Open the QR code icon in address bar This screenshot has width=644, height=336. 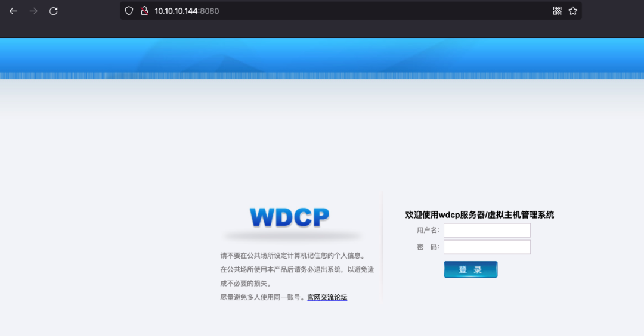pos(558,11)
